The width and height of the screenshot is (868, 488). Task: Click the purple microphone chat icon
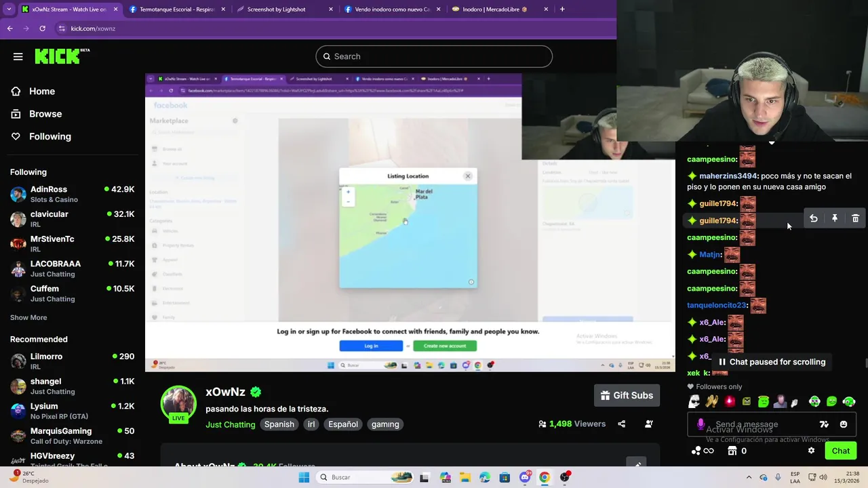[701, 424]
